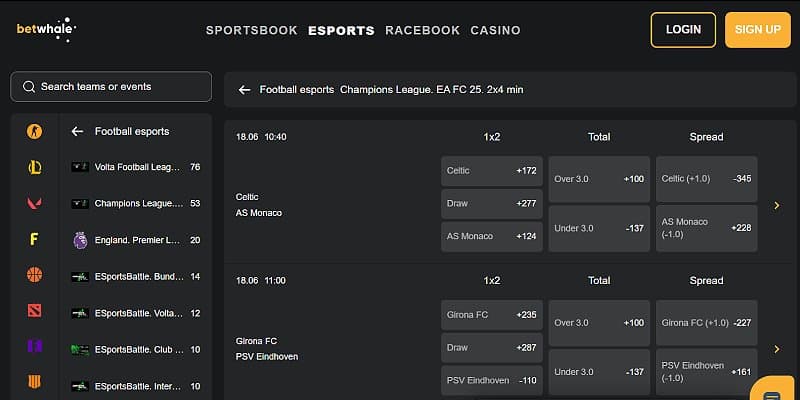Open the Casino tab
800x400 pixels.
click(495, 30)
